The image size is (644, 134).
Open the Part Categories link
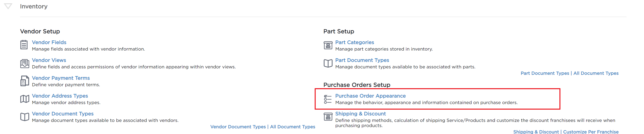tap(354, 42)
